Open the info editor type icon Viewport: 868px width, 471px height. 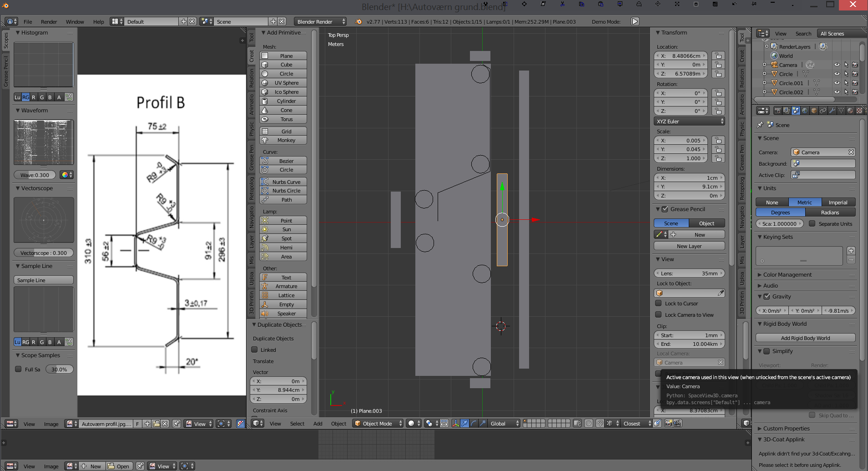[x=11, y=21]
